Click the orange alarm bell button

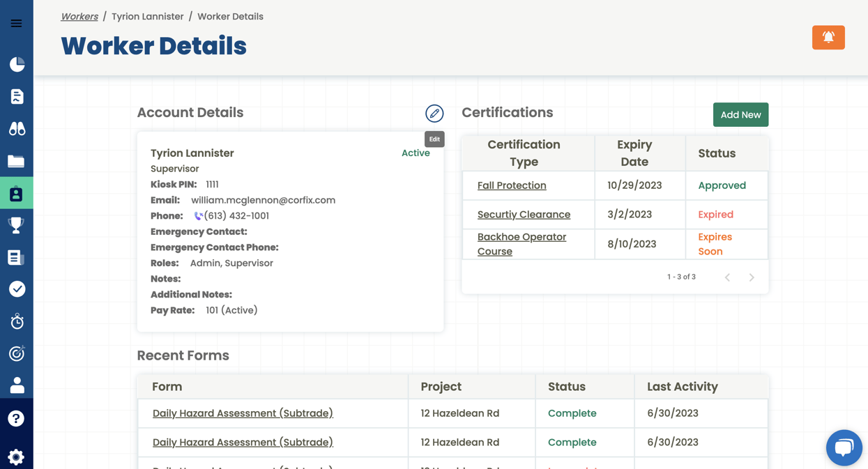point(828,38)
